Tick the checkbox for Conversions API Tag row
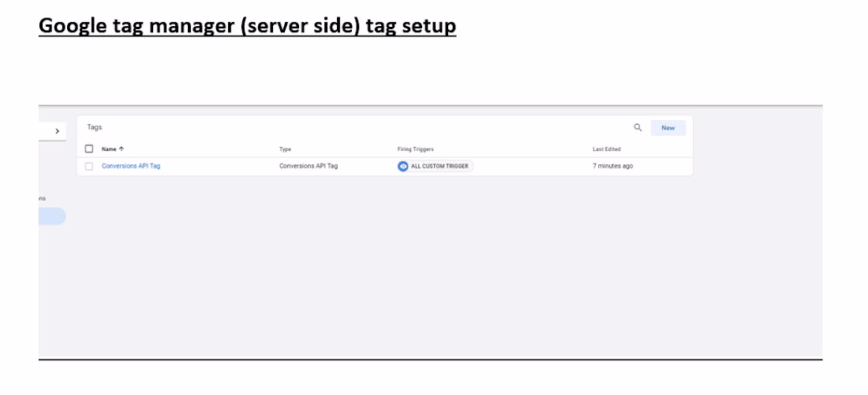The image size is (868, 395). pos(89,166)
